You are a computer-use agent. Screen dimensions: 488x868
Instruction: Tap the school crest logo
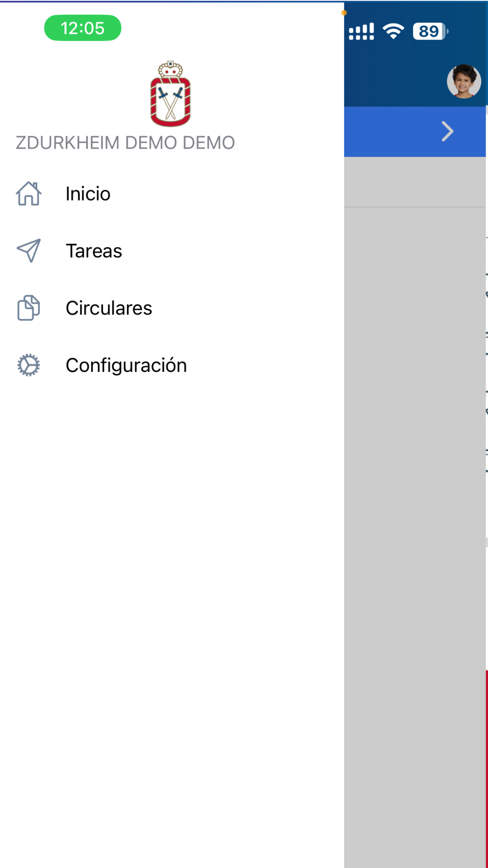click(170, 94)
